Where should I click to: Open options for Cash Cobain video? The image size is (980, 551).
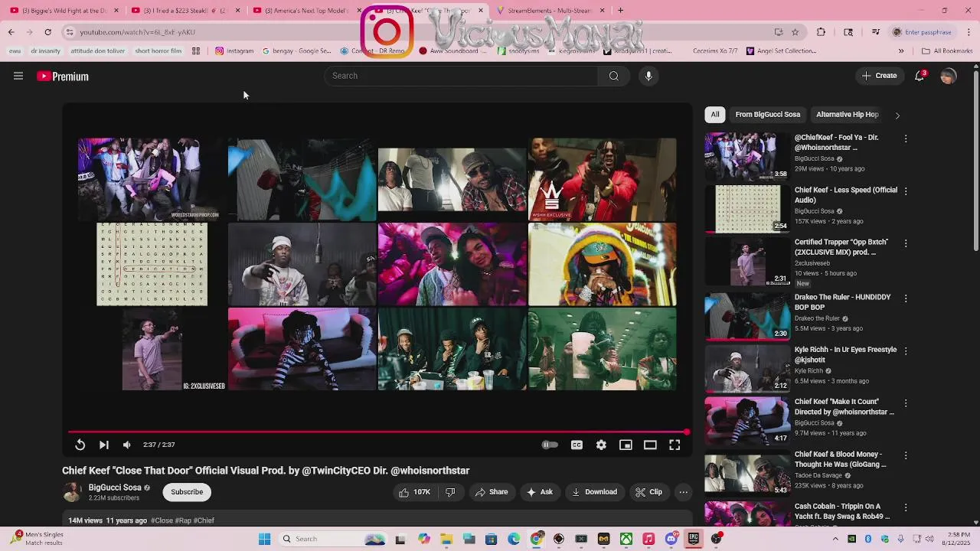(x=906, y=507)
